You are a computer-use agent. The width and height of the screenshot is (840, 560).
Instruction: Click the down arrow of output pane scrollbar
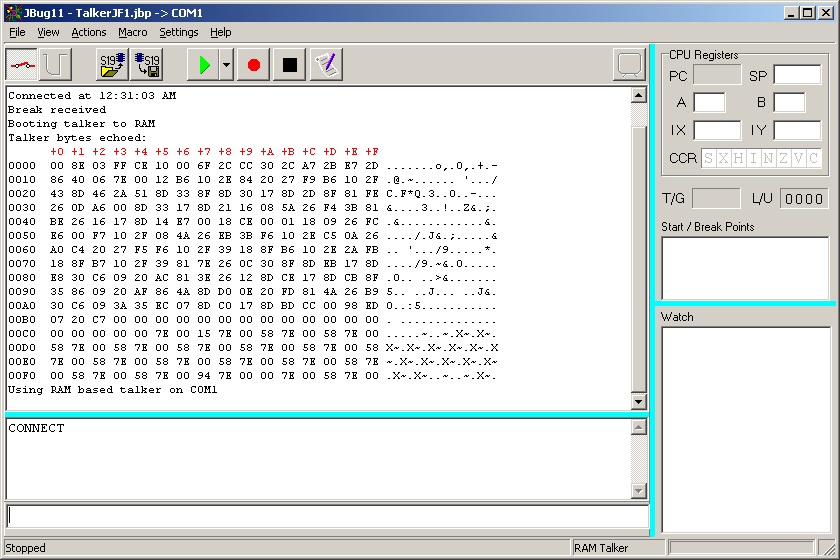(x=638, y=401)
